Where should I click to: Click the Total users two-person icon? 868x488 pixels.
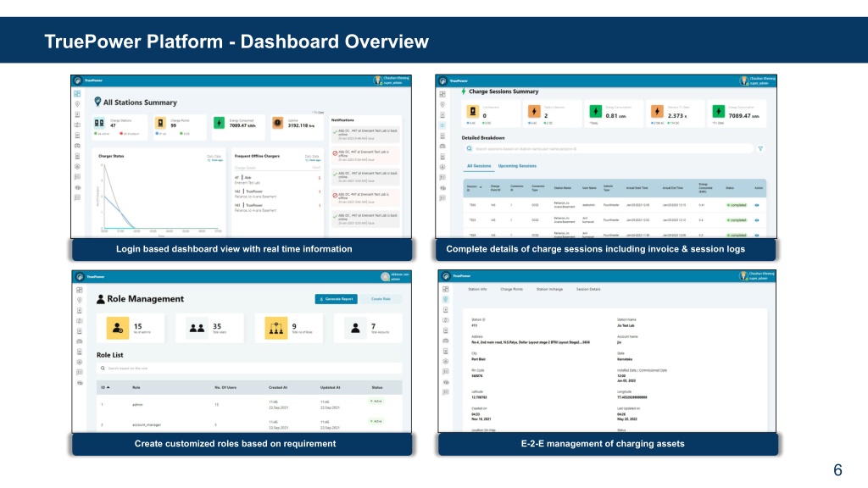tap(197, 328)
